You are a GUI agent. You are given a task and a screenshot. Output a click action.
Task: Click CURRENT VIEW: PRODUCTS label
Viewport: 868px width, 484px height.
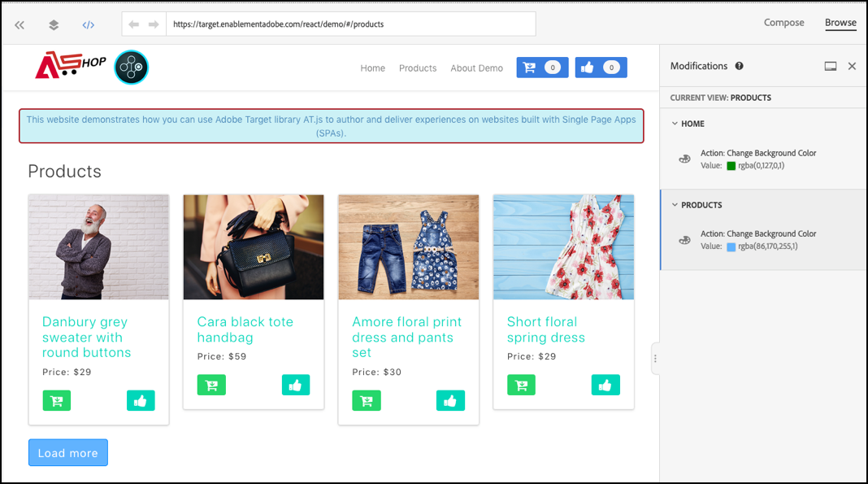721,98
